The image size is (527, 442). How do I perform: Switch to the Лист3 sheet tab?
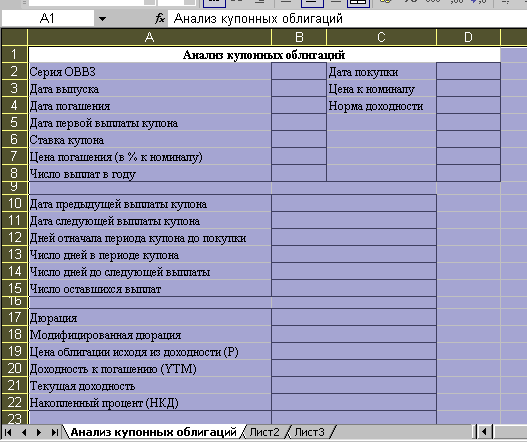pyautogui.click(x=310, y=432)
